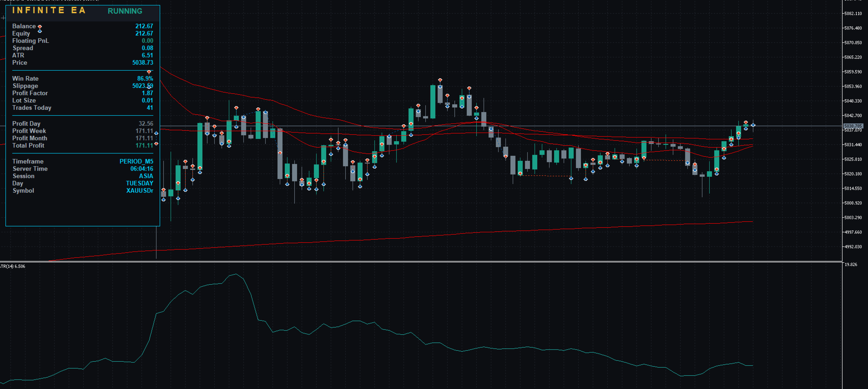
Task: Click the 5042.700 price axis label
Action: (853, 116)
